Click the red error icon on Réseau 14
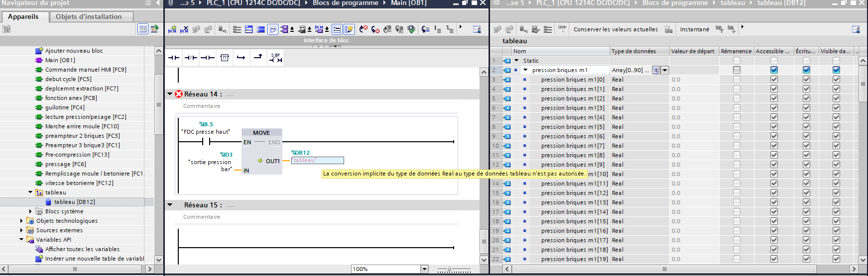The width and height of the screenshot is (868, 276). tap(179, 94)
